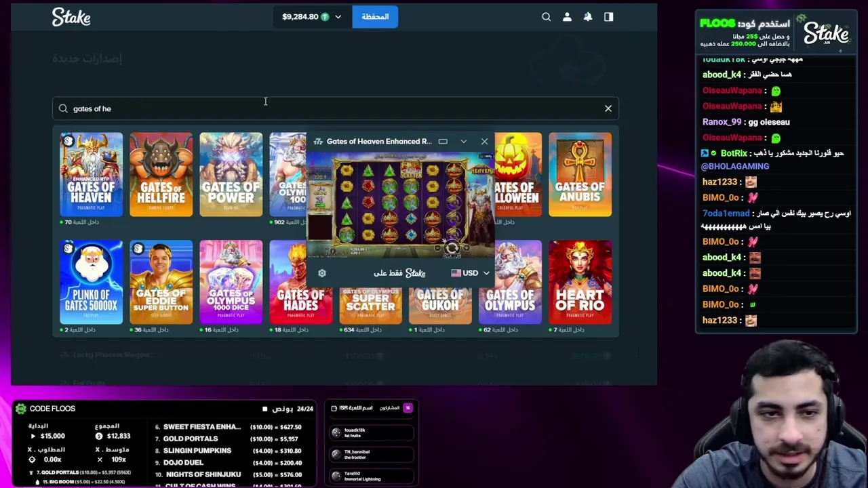Click the CODE FLOOS overlay title
This screenshot has width=868, height=488.
point(52,409)
